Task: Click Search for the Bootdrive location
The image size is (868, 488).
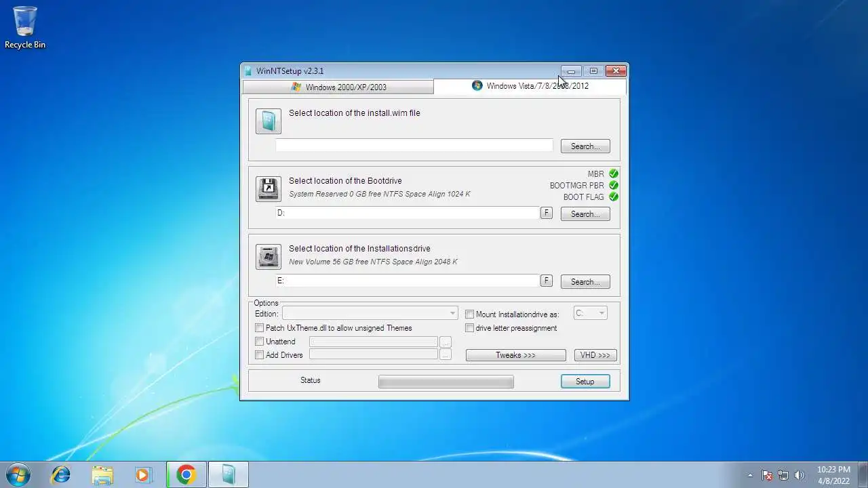Action: 585,214
